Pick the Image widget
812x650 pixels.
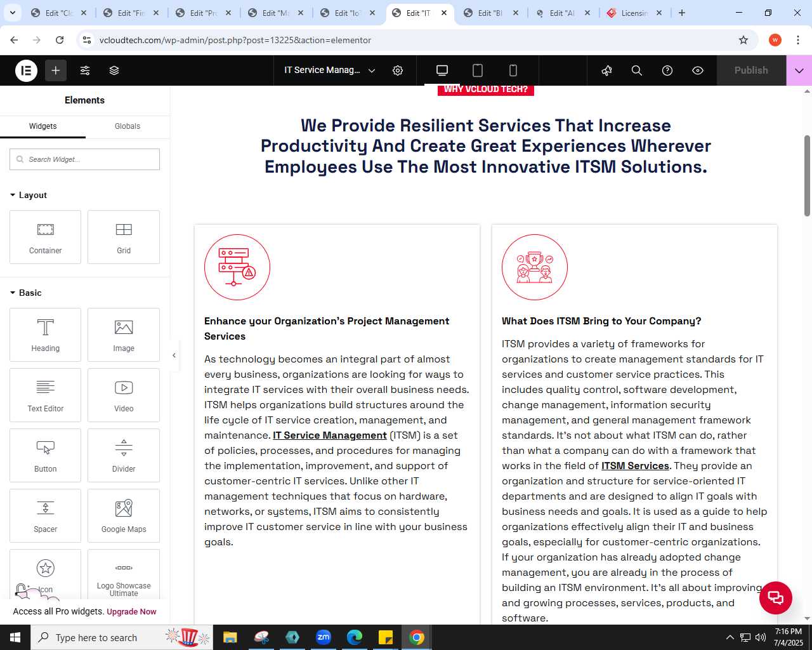[x=124, y=335]
